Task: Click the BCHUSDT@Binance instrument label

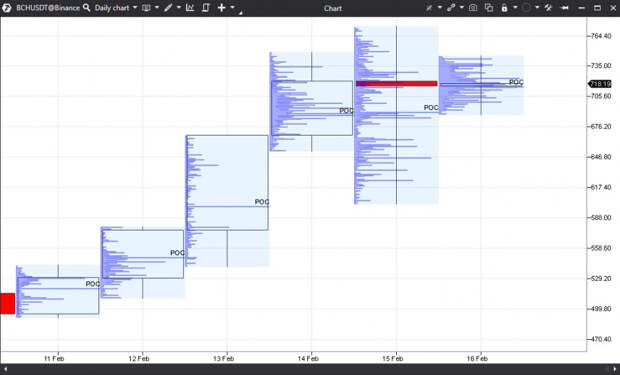Action: (x=48, y=8)
